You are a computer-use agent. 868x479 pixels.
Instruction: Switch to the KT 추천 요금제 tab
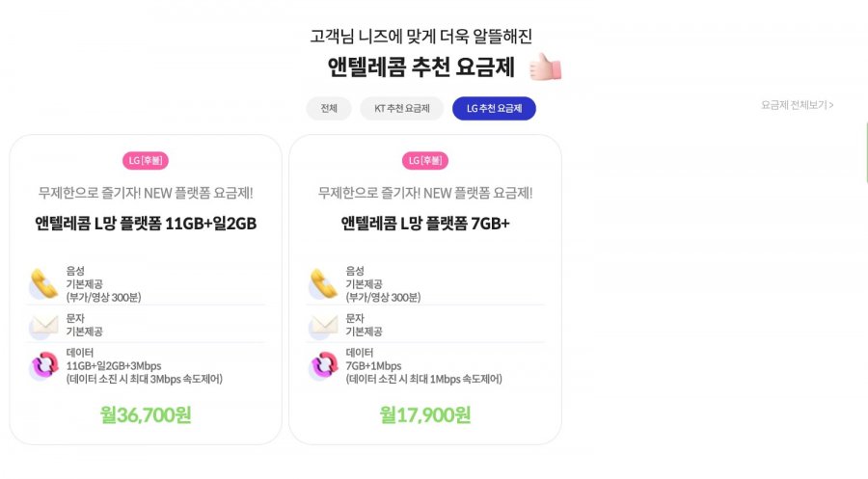point(402,108)
